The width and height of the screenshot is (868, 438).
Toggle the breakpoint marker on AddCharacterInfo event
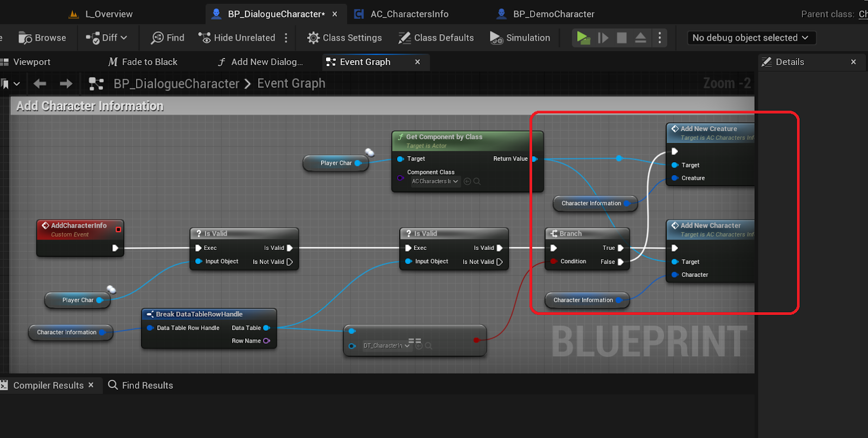pos(118,229)
